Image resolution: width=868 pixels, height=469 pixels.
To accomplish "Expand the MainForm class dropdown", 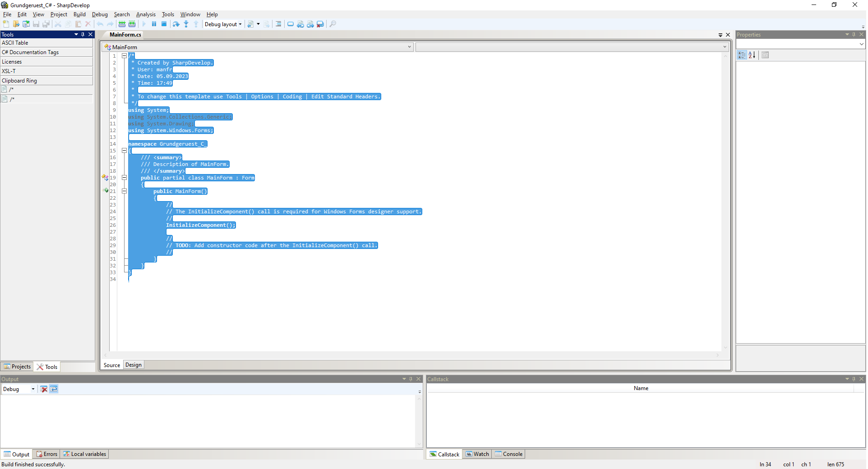I will tap(409, 47).
